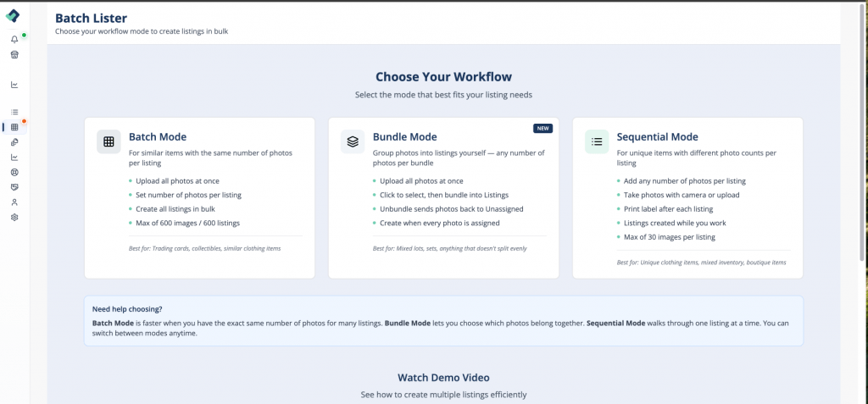Click the app logo in the sidebar
Viewport: 868px width, 404px height.
[x=13, y=16]
